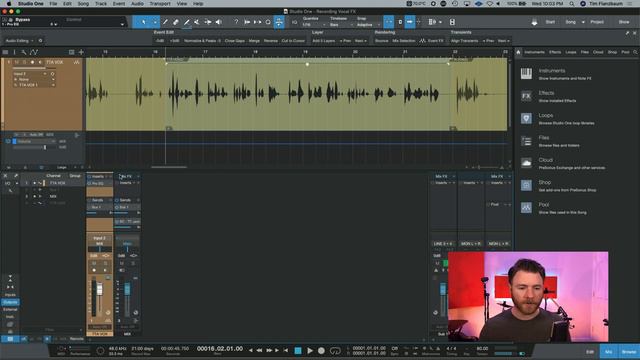Image resolution: width=640 pixels, height=360 pixels.
Task: Open the Transport menu
Action: [x=160, y=4]
